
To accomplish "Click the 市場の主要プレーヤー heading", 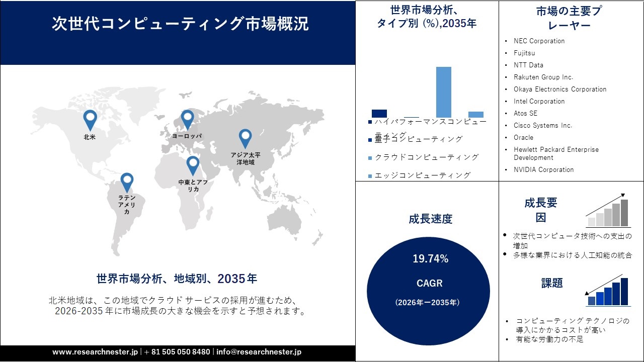I will pos(570,18).
